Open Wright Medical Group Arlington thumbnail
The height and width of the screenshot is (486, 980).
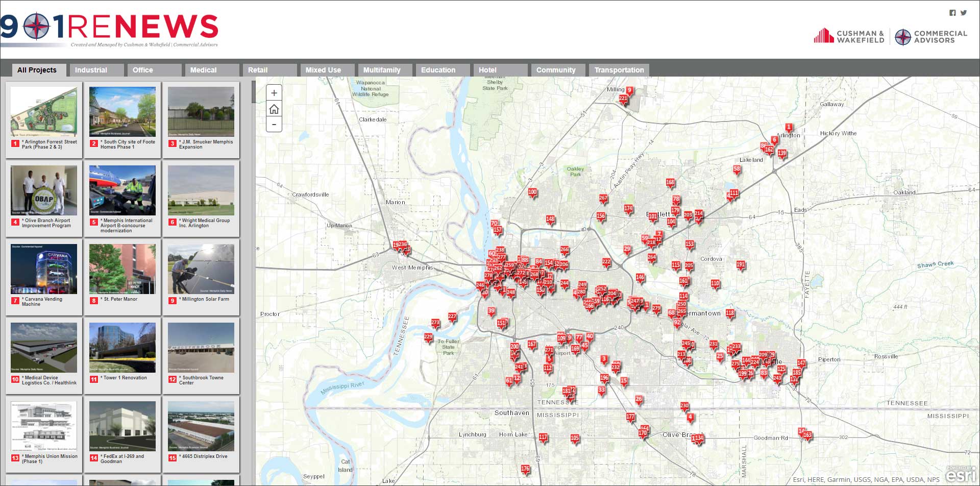pos(201,190)
